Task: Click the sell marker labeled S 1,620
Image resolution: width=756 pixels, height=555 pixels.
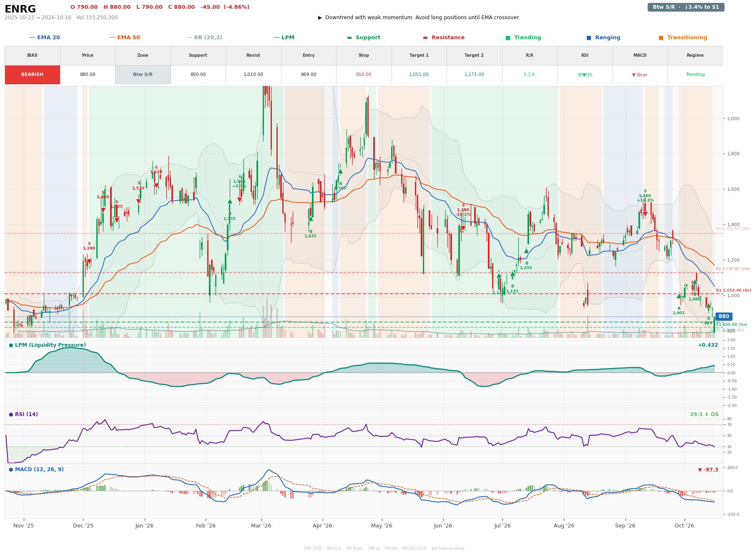Action: tap(156, 185)
